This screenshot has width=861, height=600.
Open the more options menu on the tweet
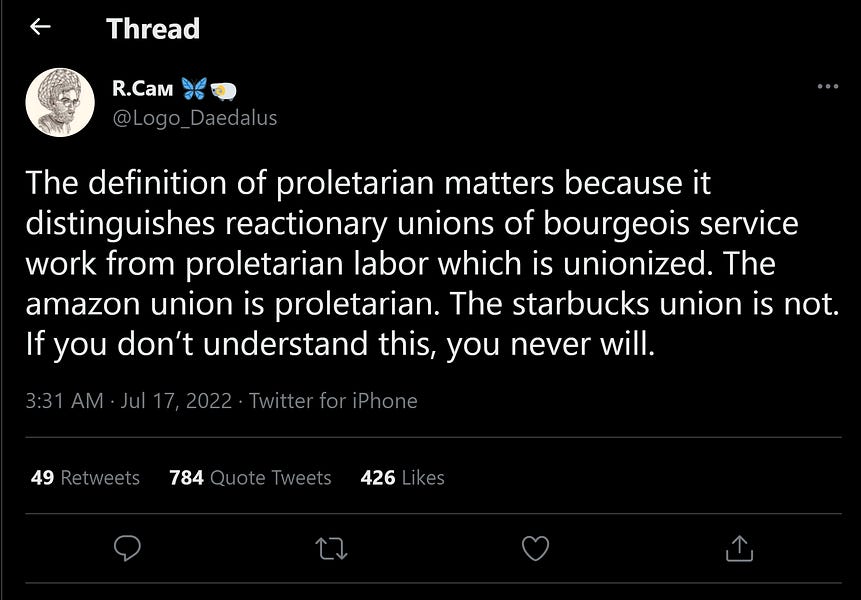[828, 86]
